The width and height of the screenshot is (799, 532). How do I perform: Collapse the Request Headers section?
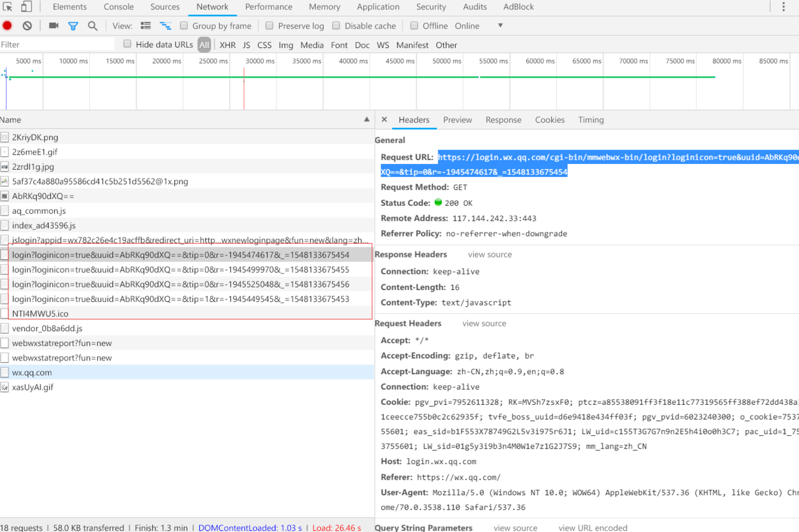[x=408, y=324]
